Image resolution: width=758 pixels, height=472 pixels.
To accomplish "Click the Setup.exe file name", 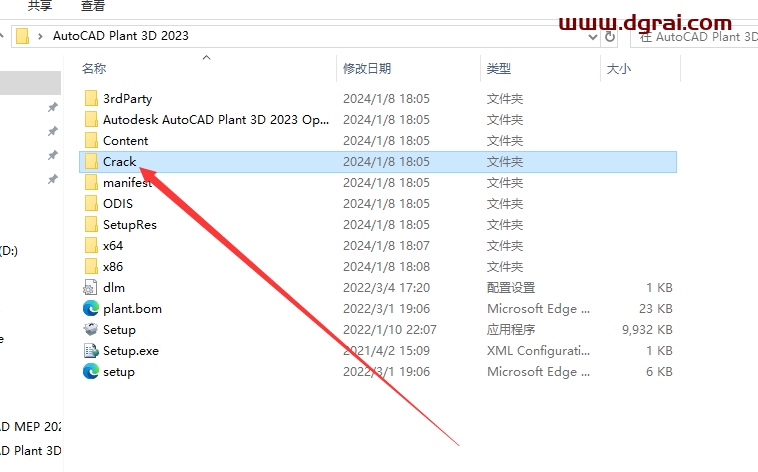I will pyautogui.click(x=131, y=351).
